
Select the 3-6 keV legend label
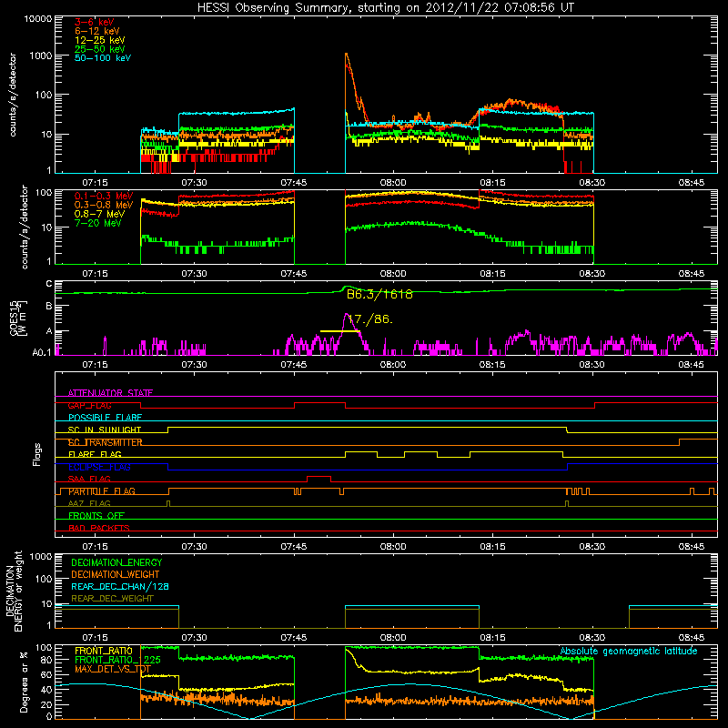point(95,22)
